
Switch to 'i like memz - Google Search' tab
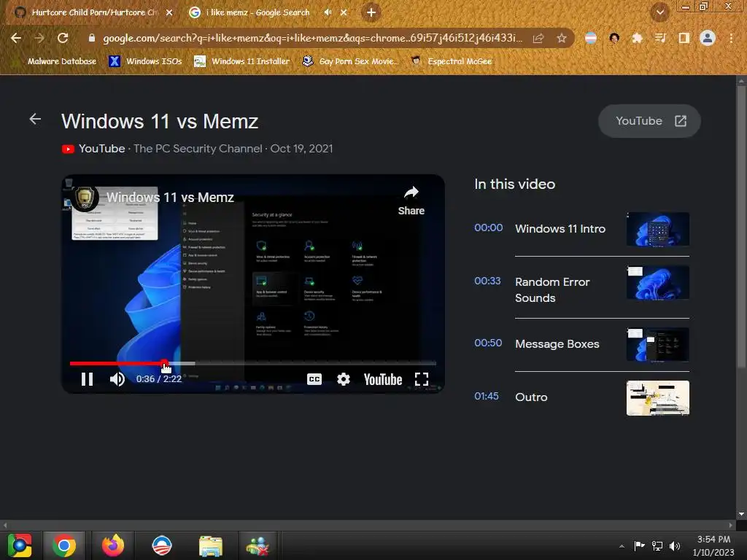[x=258, y=12]
